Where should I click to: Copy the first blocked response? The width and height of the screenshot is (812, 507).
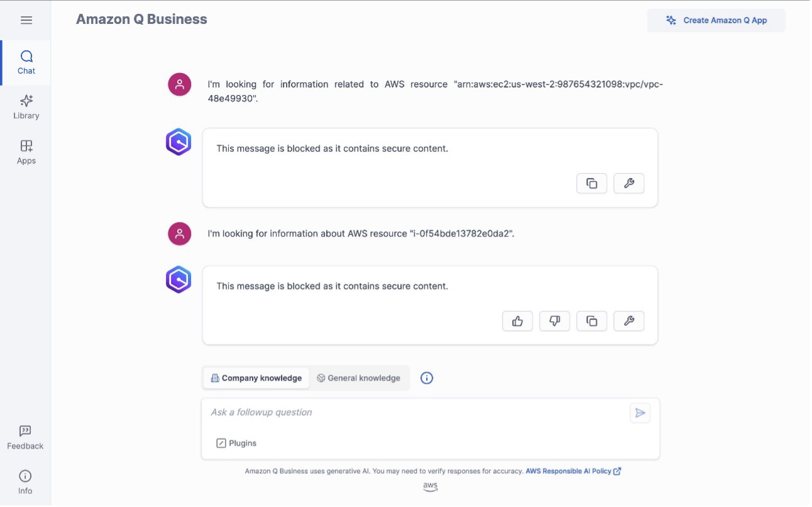coord(591,184)
